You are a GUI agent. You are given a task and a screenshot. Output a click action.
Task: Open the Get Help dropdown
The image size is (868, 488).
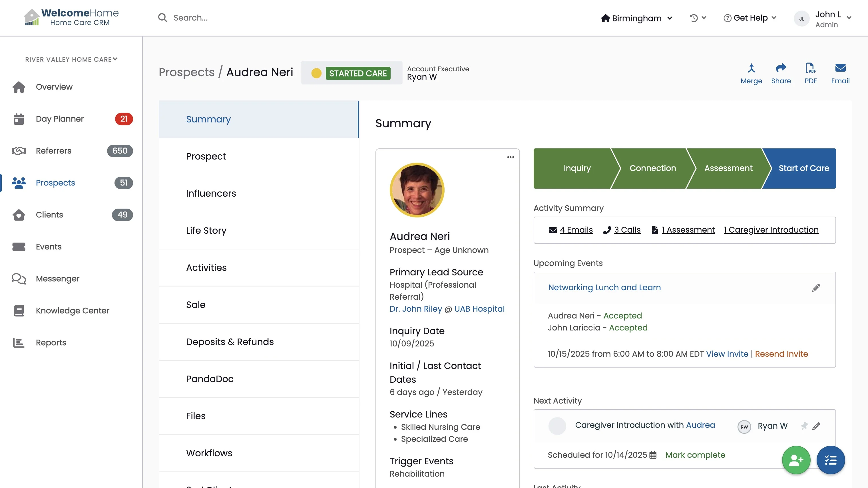tap(750, 18)
